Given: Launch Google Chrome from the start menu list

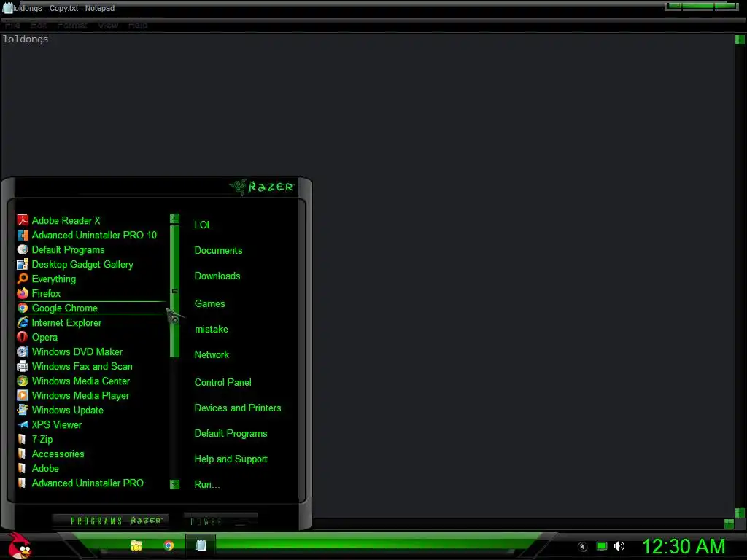Looking at the screenshot, I should pos(91,308).
